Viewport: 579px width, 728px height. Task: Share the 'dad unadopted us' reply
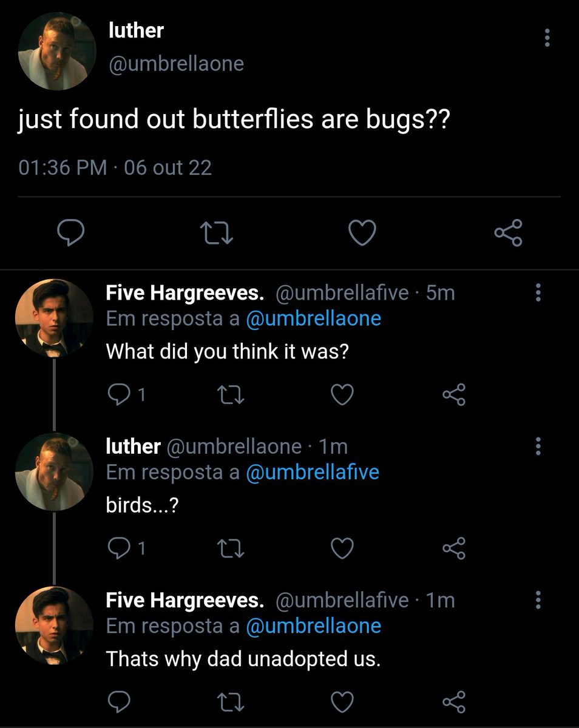point(454,702)
